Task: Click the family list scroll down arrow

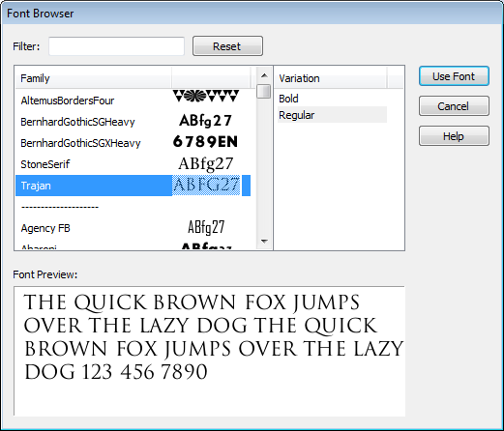Action: (x=264, y=241)
